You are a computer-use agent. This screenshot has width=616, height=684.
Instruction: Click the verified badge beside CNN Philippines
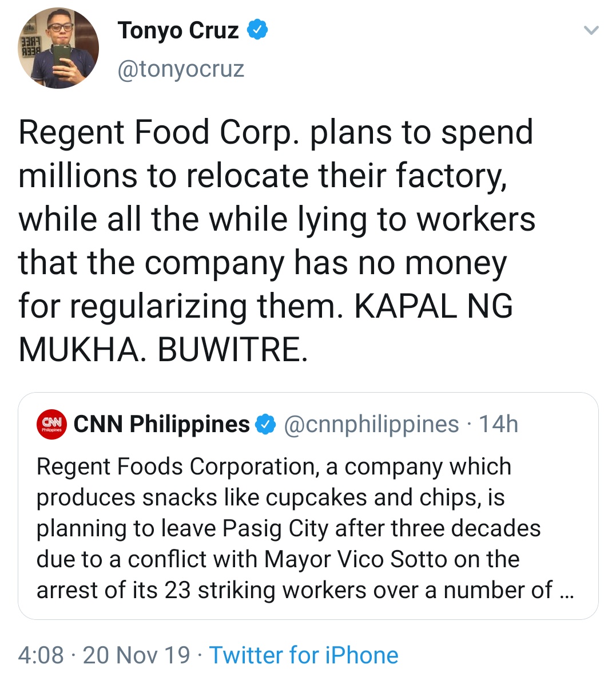point(265,425)
